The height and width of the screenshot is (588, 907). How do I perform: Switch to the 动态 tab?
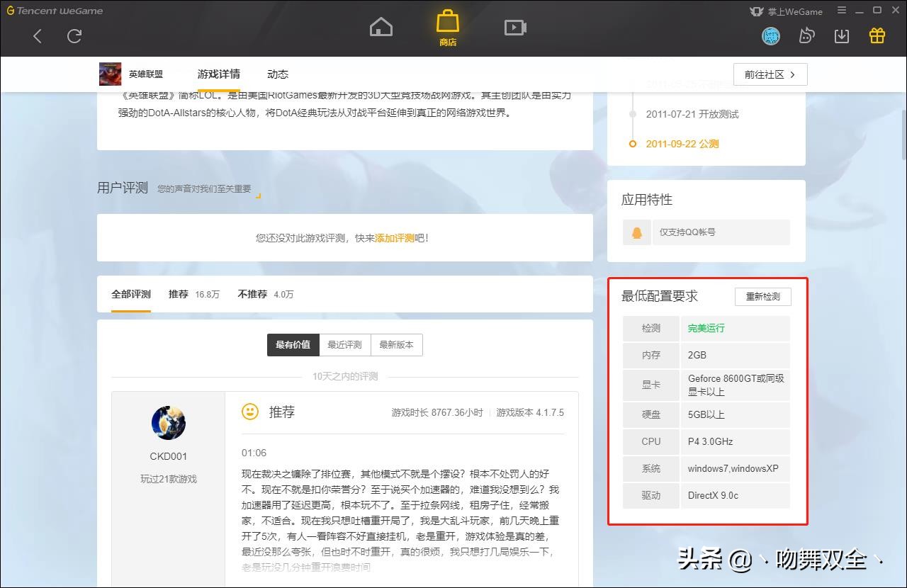click(278, 74)
